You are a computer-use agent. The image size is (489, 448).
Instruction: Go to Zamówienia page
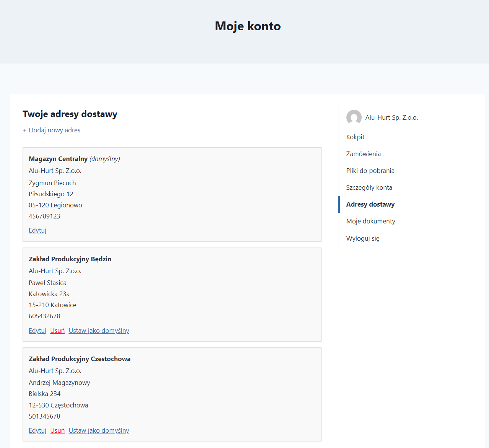[363, 154]
